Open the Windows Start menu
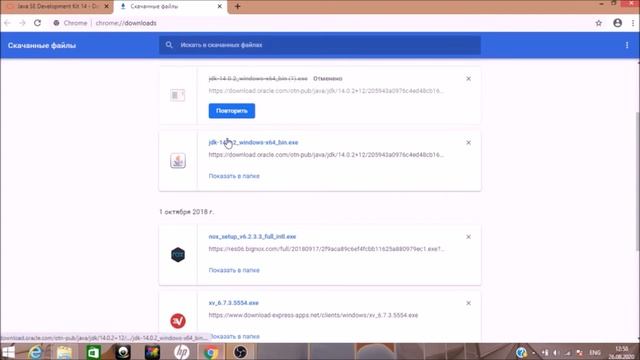The image size is (640, 360). click(8, 352)
